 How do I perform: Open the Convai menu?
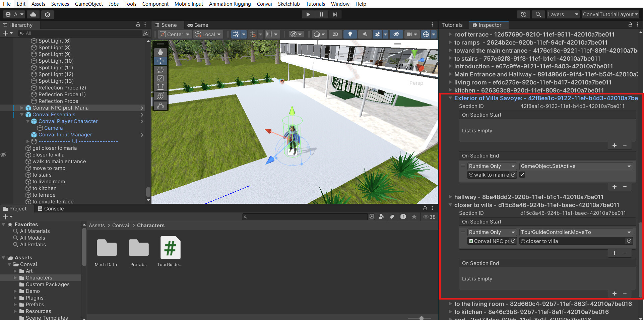[264, 4]
